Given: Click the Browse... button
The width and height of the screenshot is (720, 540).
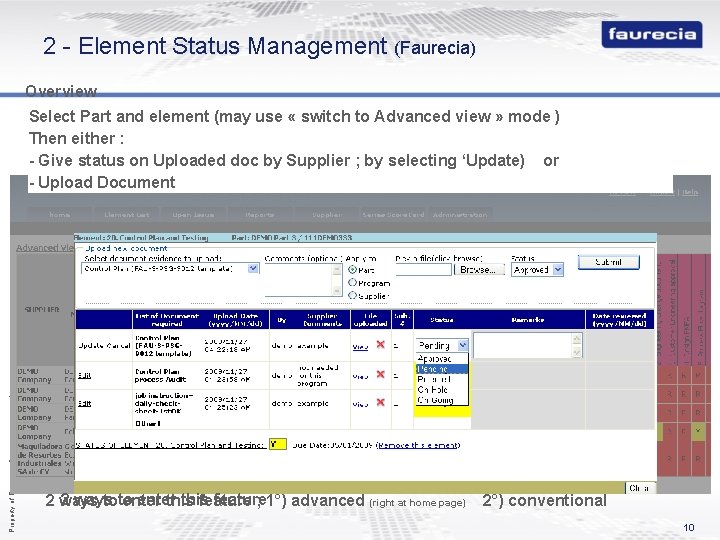Looking at the screenshot, I should pos(478,270).
